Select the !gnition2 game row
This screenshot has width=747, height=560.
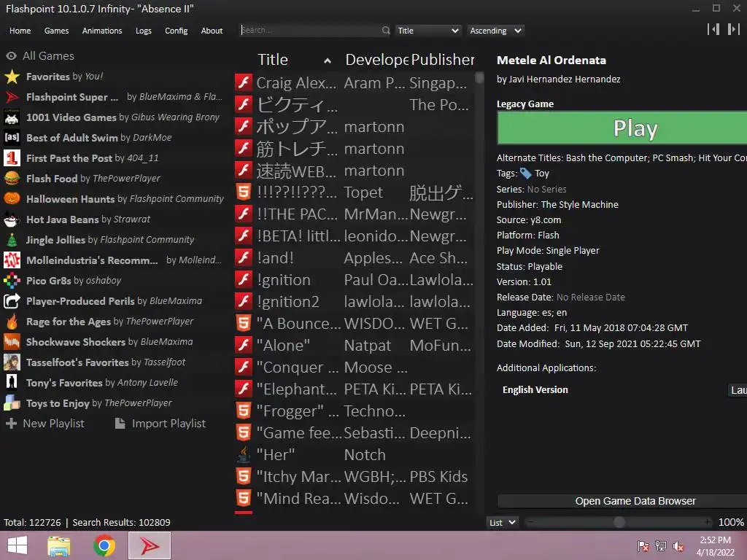355,301
